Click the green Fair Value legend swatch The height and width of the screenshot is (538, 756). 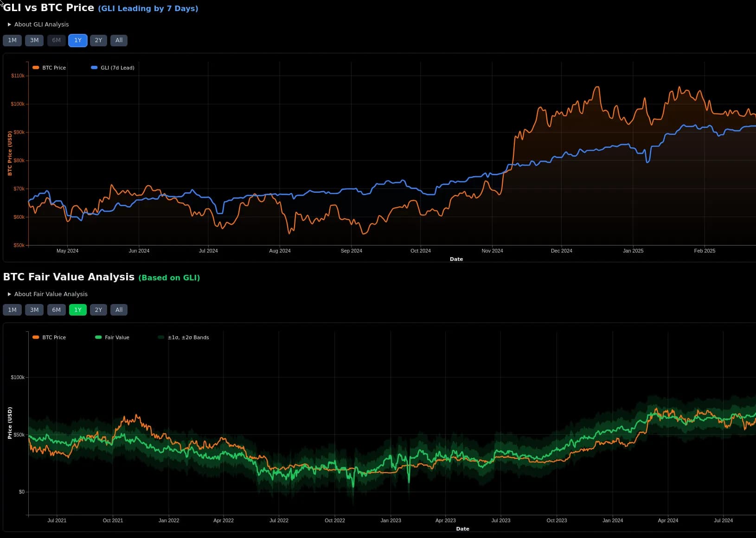point(98,337)
